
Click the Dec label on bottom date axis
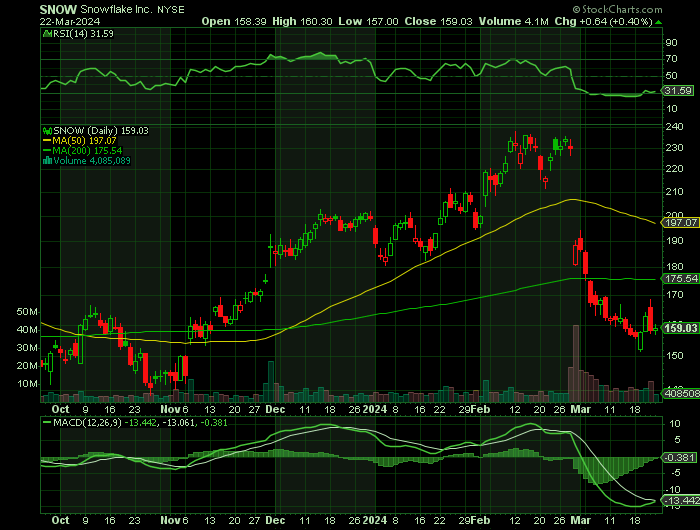pyautogui.click(x=276, y=521)
